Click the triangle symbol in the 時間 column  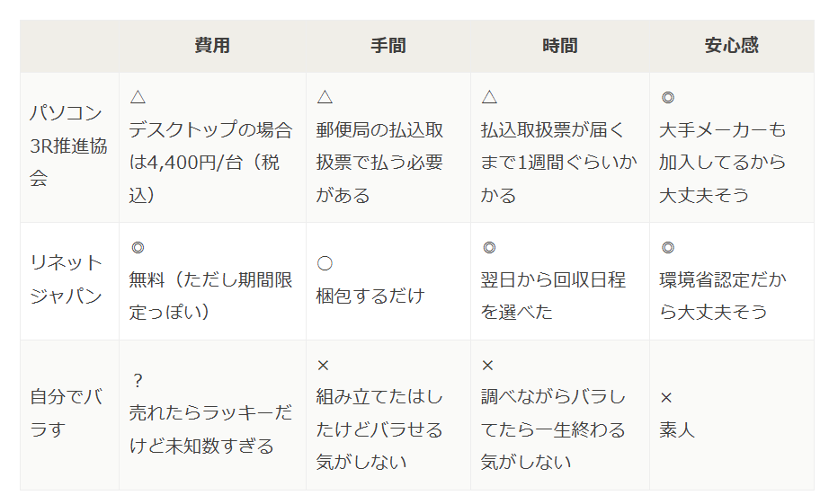489,96
